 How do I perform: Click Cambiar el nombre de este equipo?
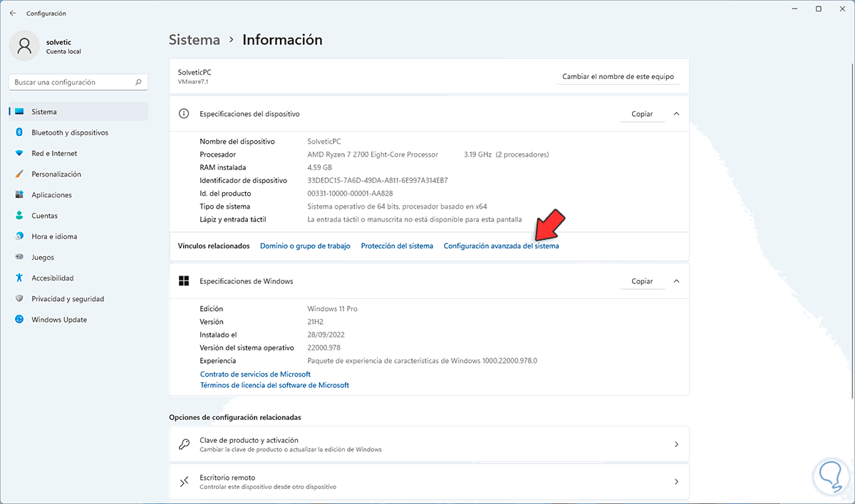pos(618,77)
